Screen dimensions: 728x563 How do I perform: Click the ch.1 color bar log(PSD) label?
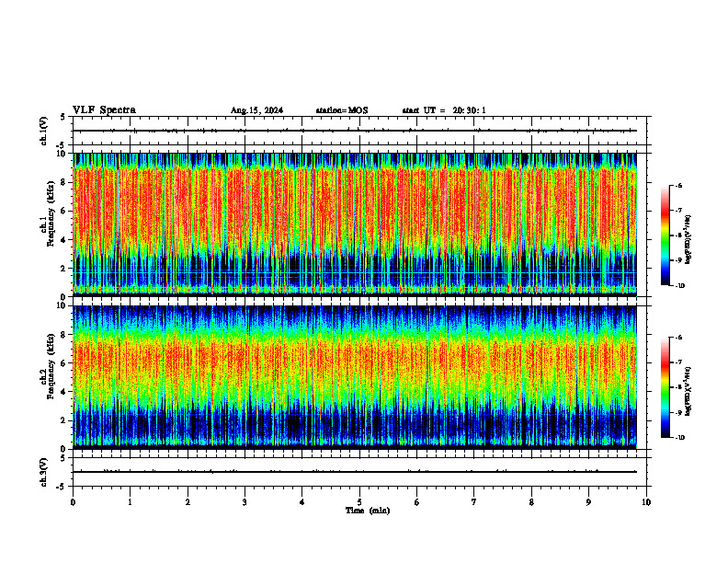coord(688,239)
